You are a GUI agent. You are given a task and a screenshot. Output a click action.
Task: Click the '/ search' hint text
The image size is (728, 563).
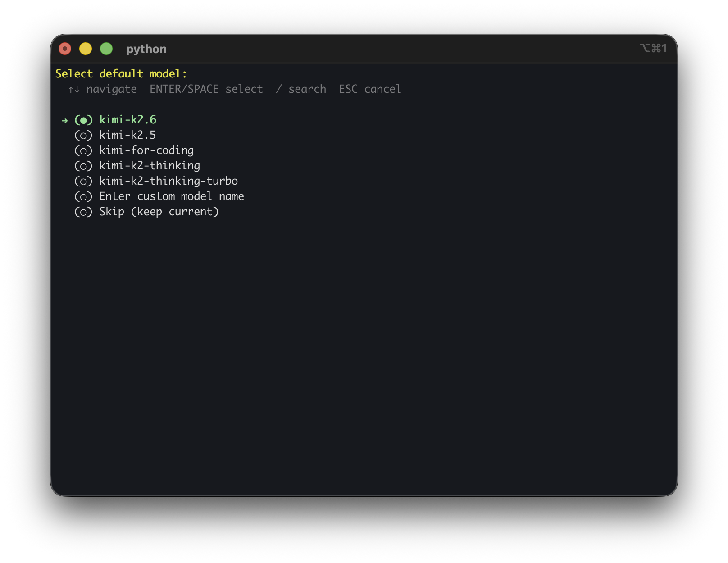click(x=301, y=89)
